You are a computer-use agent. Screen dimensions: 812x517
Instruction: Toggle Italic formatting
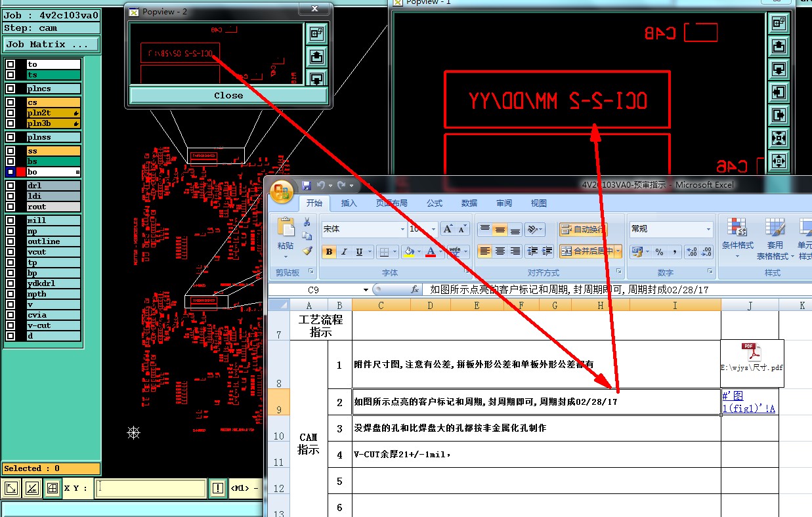point(344,252)
